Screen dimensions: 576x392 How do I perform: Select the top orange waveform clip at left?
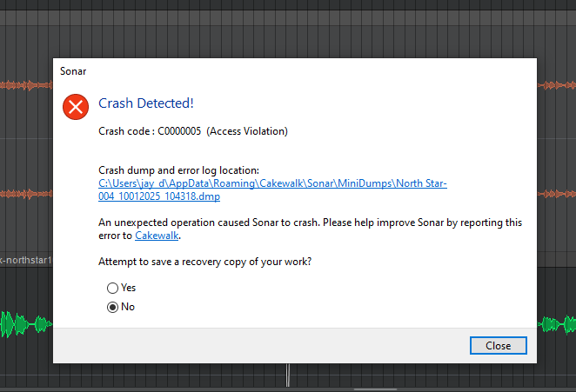point(26,85)
